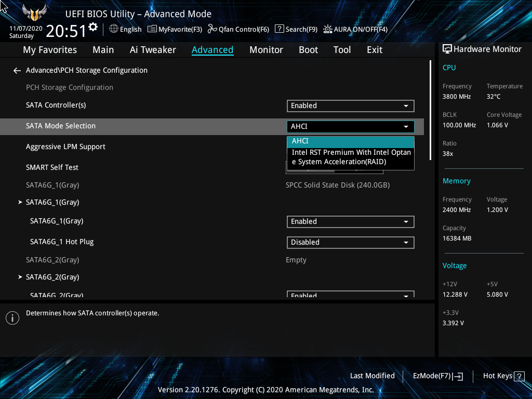Click SPCC Solid State Disk (240.0GB) text
The width and height of the screenshot is (532, 399).
click(x=338, y=185)
